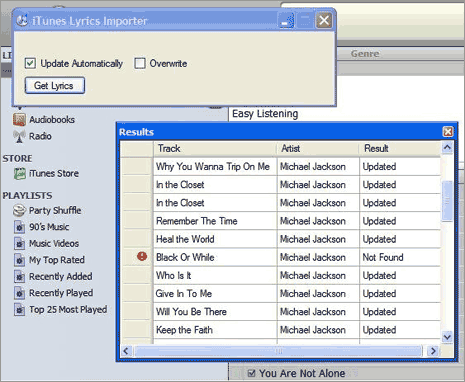Sort results by the Artist column header

click(x=318, y=149)
